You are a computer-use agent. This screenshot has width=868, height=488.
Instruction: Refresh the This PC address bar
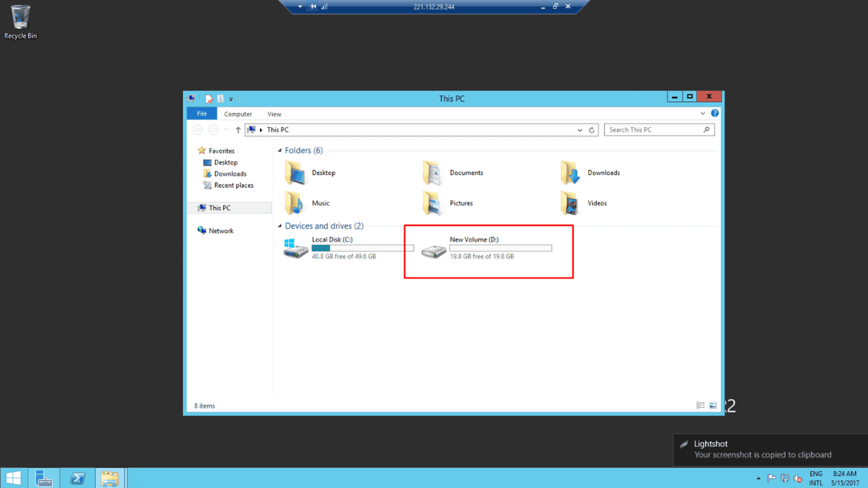(x=592, y=130)
